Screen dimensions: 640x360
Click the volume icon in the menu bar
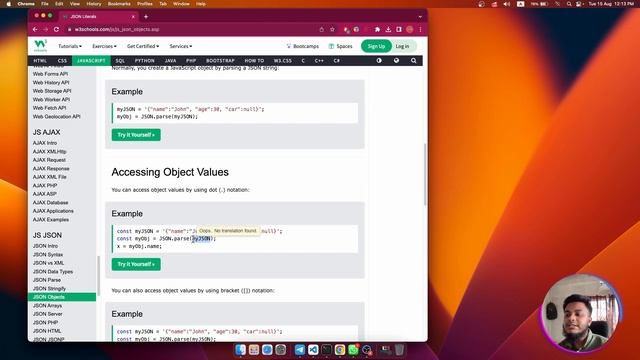[507, 4]
